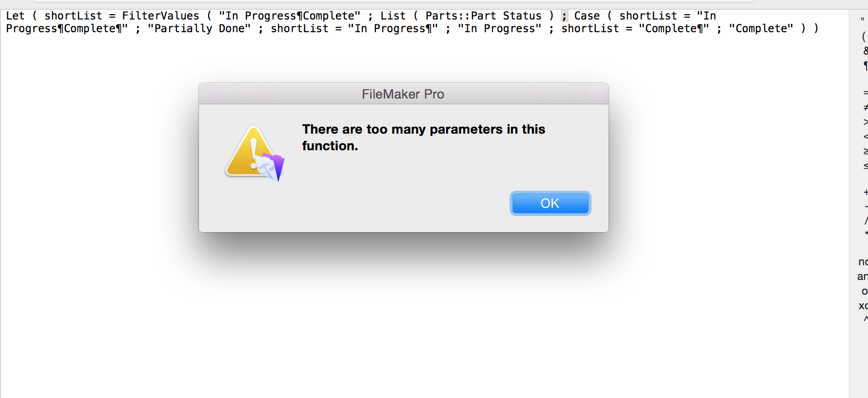Image resolution: width=868 pixels, height=398 pixels.
Task: Click the OK button in the dialog
Action: pyautogui.click(x=550, y=203)
